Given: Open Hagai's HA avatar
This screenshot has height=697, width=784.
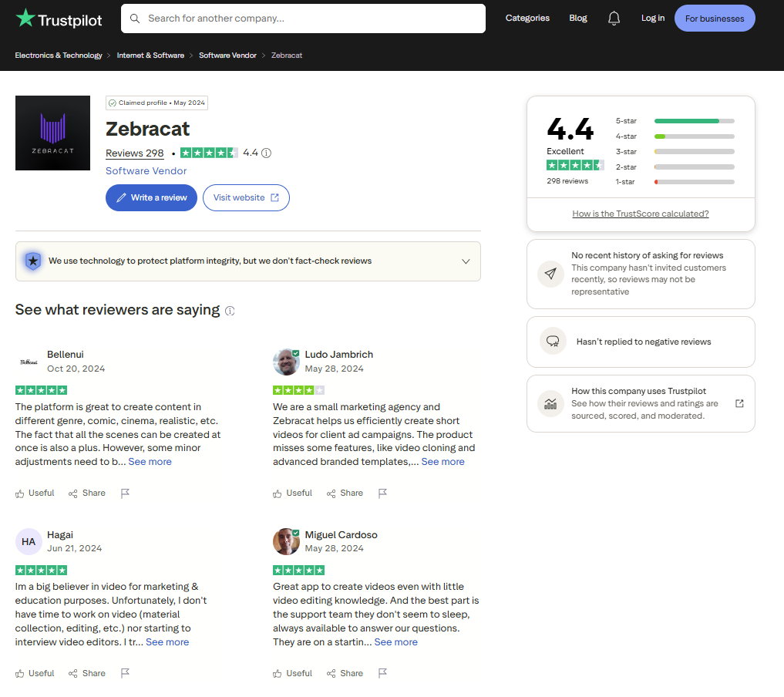Looking at the screenshot, I should pos(29,541).
